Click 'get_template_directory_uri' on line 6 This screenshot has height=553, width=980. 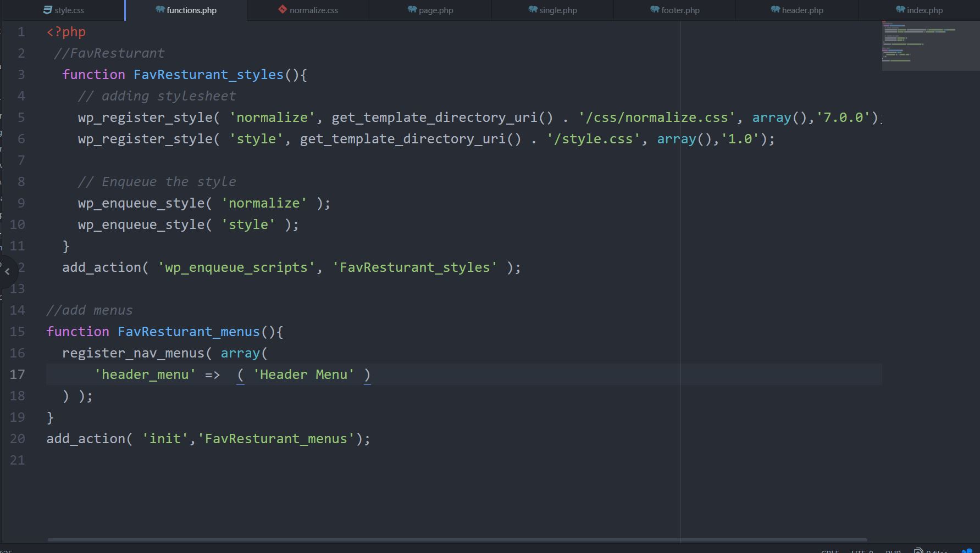[403, 139]
